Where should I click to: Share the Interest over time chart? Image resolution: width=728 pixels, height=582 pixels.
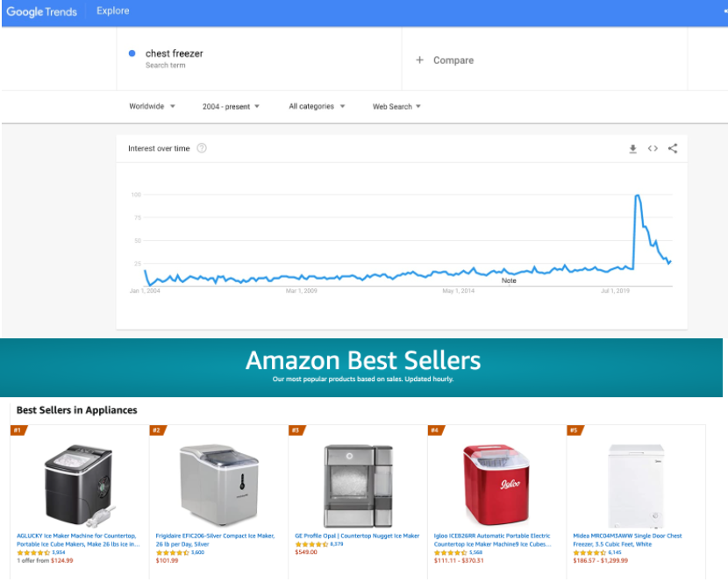click(x=672, y=148)
